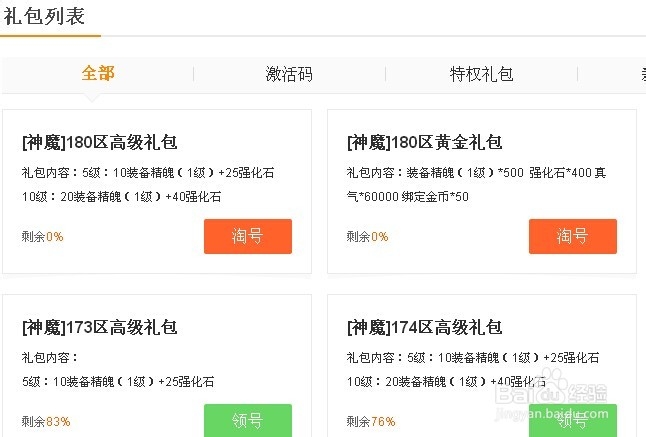Click the 剩余83% text
This screenshot has height=437, width=646.
tap(46, 421)
